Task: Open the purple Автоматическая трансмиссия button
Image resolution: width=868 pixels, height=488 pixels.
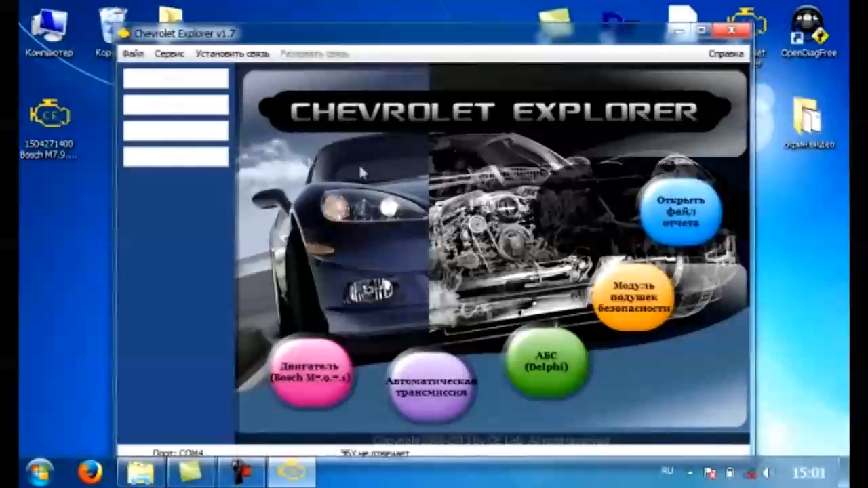Action: [x=431, y=386]
